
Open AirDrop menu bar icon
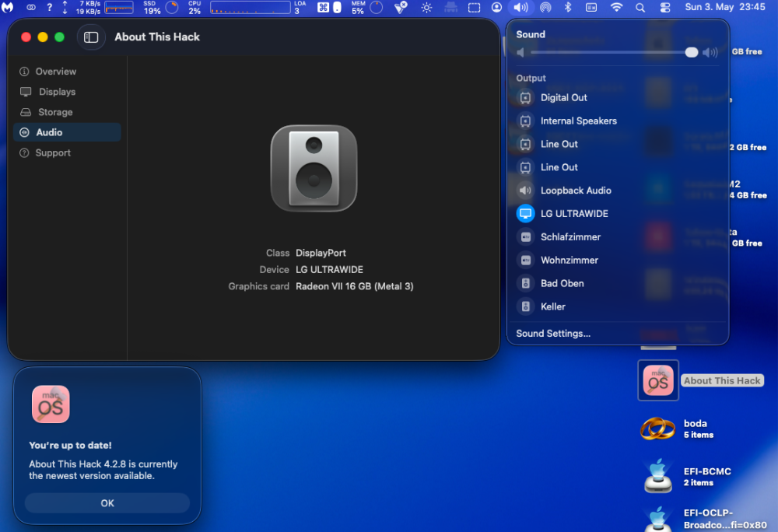[545, 8]
